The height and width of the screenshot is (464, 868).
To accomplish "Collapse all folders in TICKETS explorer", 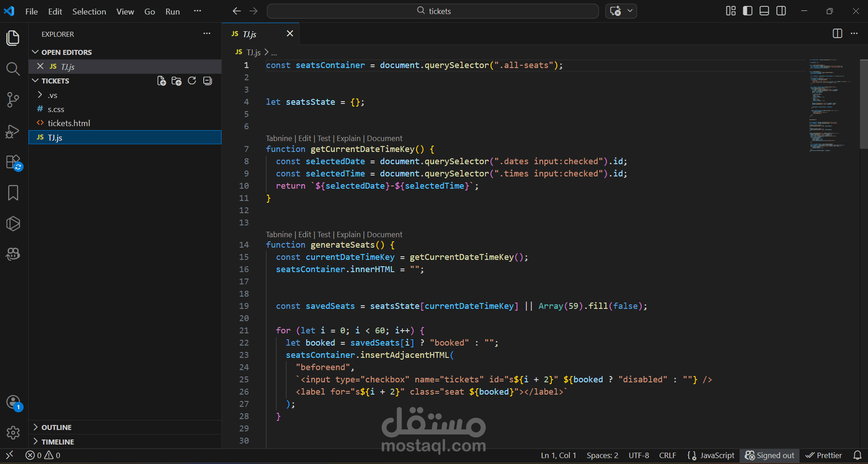I will 207,81.
